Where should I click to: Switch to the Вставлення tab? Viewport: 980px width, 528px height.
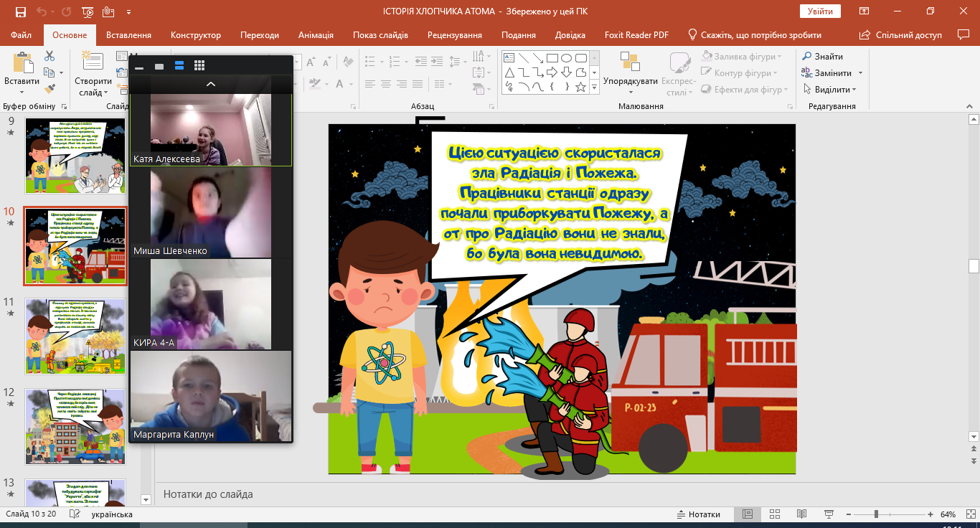point(128,35)
